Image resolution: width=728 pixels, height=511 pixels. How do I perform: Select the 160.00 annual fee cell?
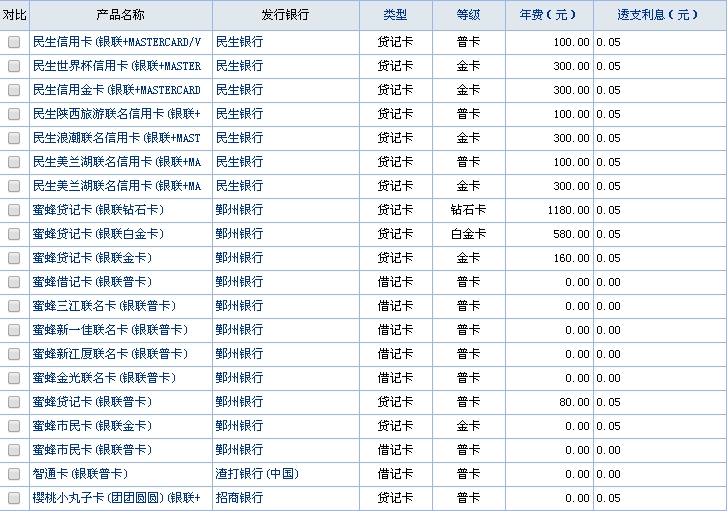click(x=549, y=258)
